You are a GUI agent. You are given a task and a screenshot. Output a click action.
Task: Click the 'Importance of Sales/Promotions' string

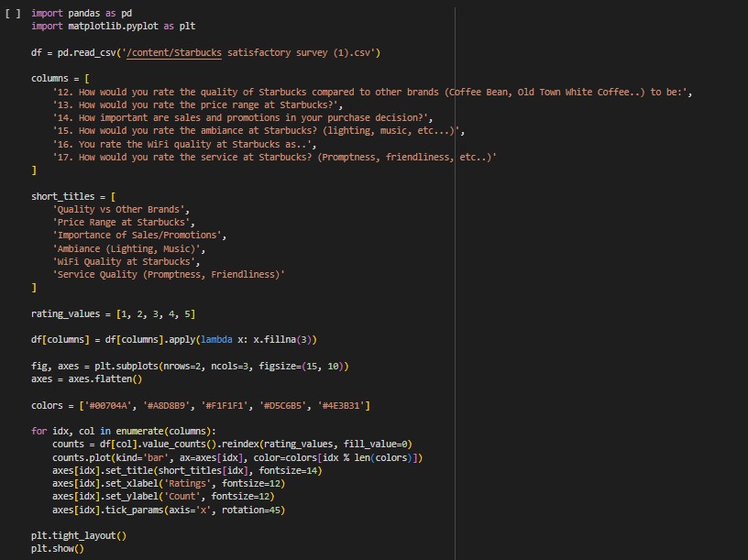click(139, 236)
